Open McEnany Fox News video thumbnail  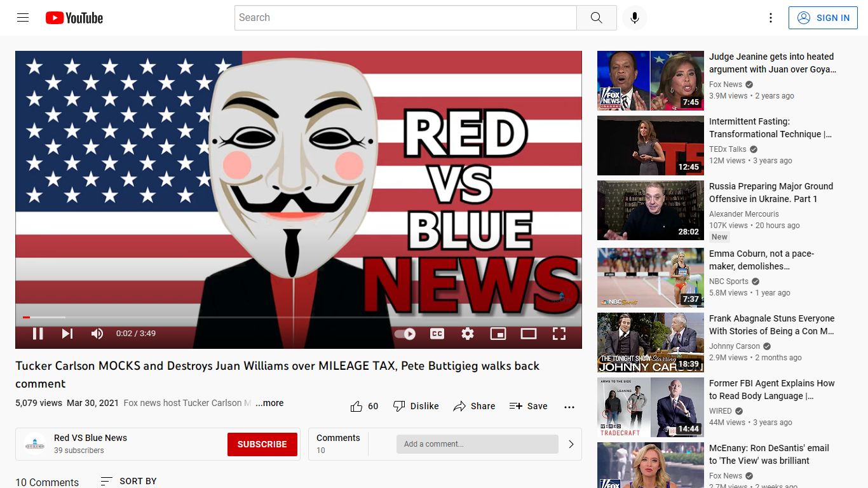[651, 465]
